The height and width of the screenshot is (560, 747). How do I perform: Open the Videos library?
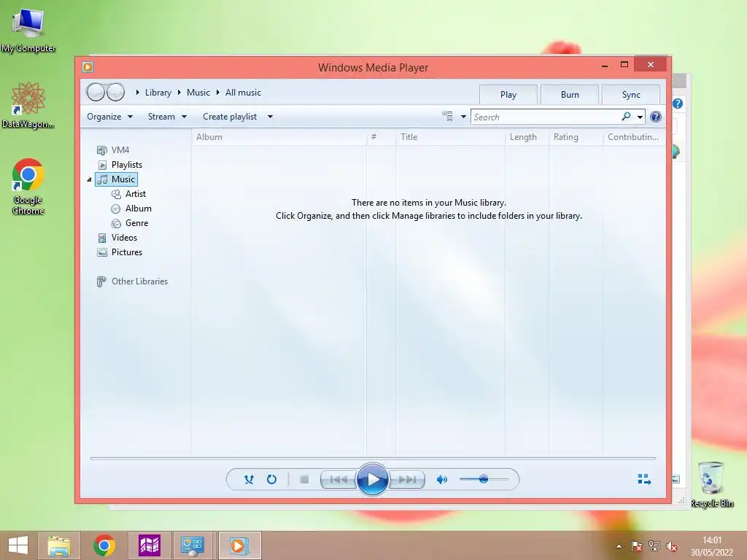pyautogui.click(x=117, y=238)
